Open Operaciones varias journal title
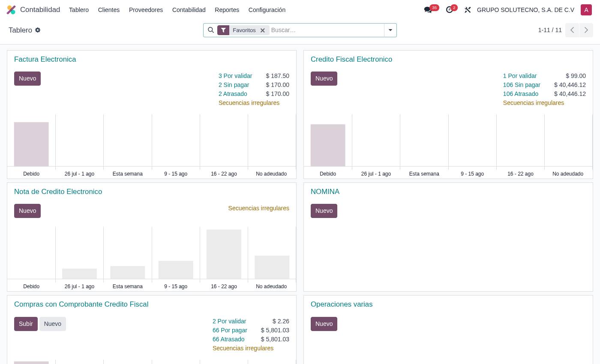 342,304
